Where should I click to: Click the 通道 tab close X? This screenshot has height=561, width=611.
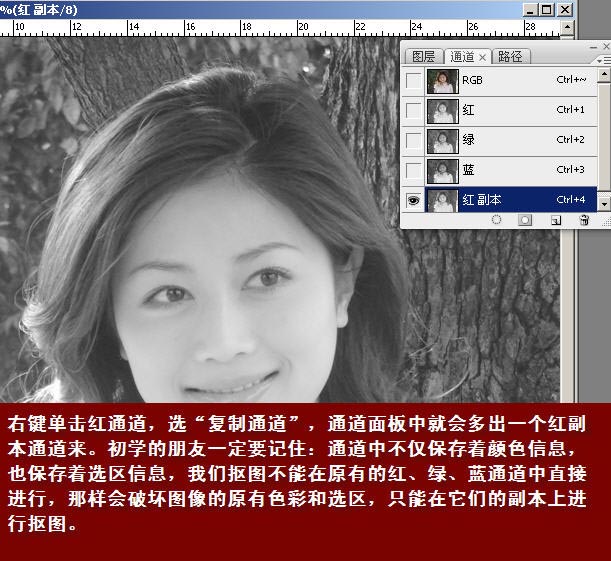tap(483, 57)
